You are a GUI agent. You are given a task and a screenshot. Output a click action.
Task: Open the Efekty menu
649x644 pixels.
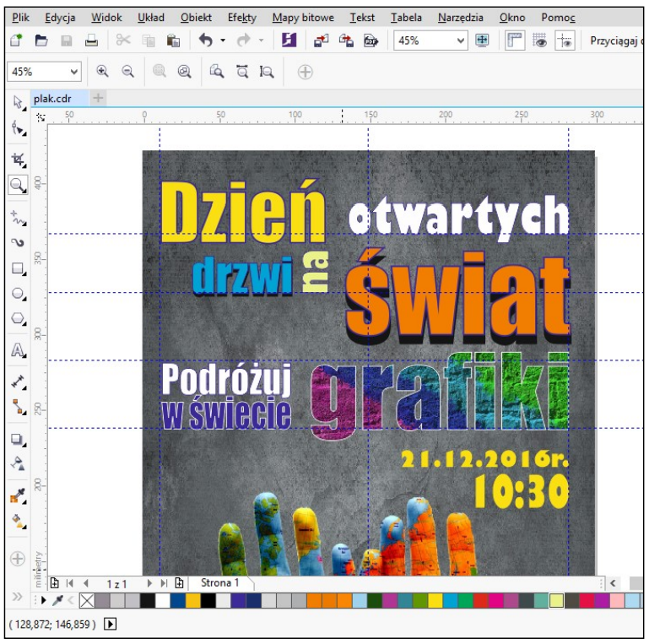pyautogui.click(x=242, y=18)
